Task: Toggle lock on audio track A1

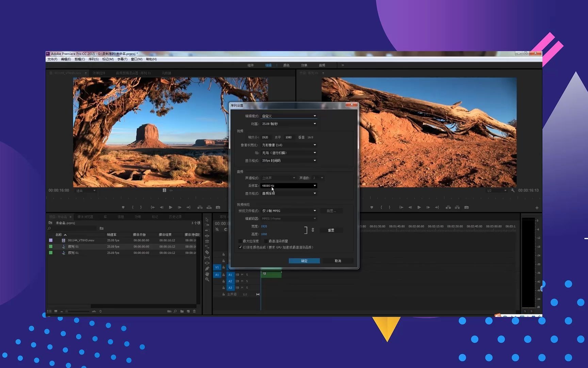Action: [224, 275]
